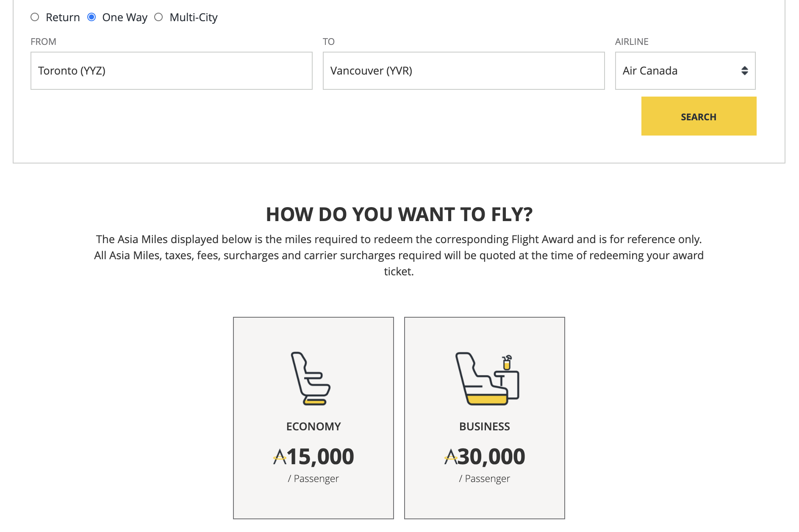Click the cocktail drink icon on Business card
Image resolution: width=799 pixels, height=532 pixels.
click(507, 363)
